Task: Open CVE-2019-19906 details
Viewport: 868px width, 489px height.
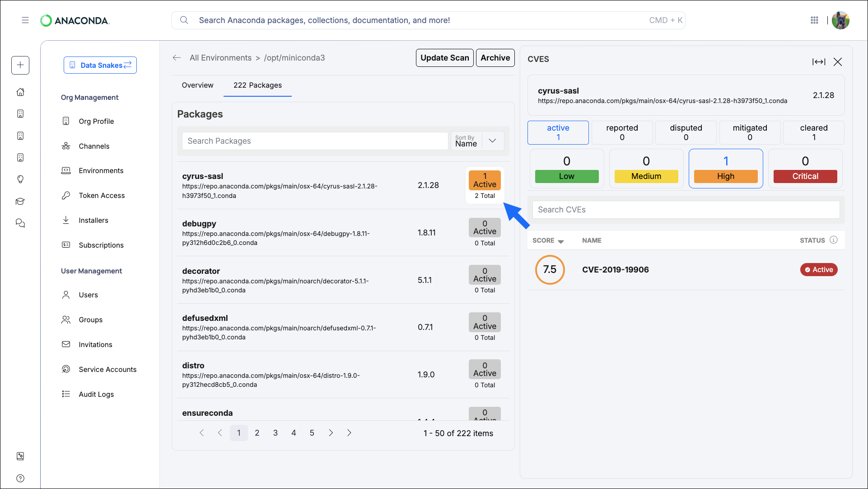Action: tap(615, 269)
